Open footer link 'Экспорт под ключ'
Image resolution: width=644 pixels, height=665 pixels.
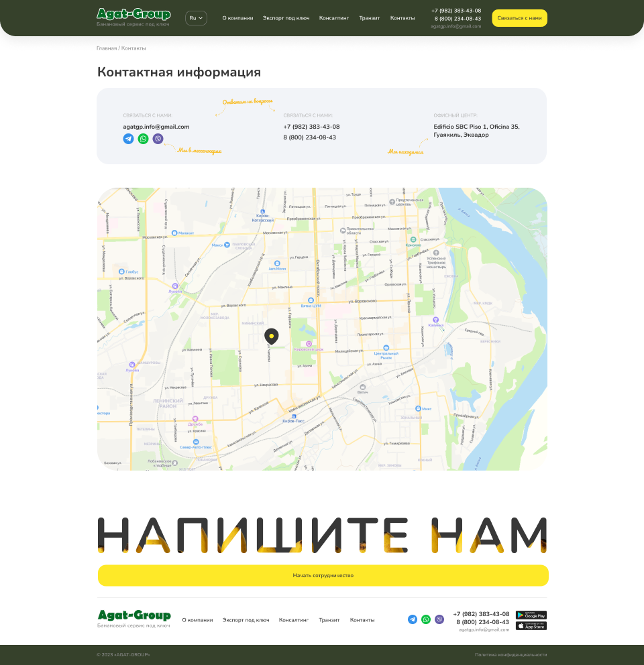point(246,620)
